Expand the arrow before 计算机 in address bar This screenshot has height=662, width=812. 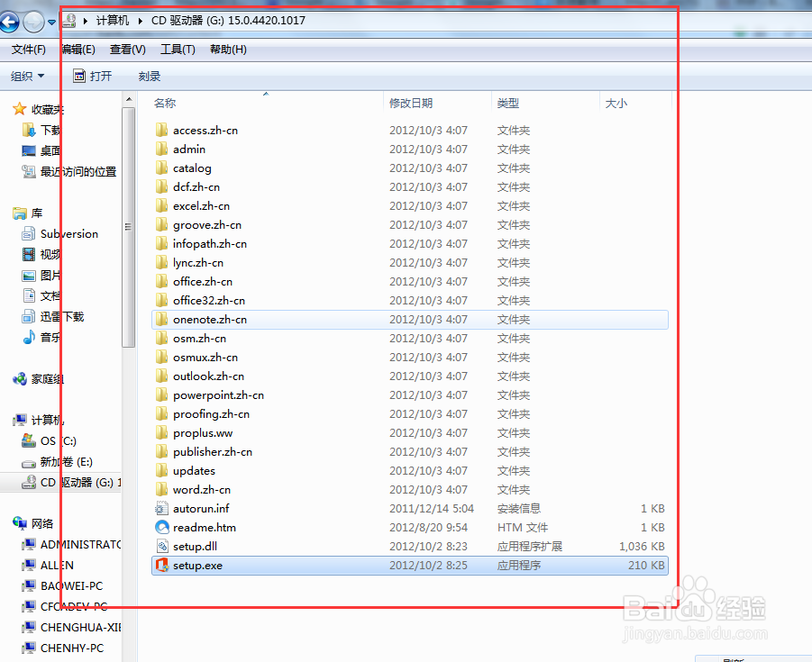[86, 21]
